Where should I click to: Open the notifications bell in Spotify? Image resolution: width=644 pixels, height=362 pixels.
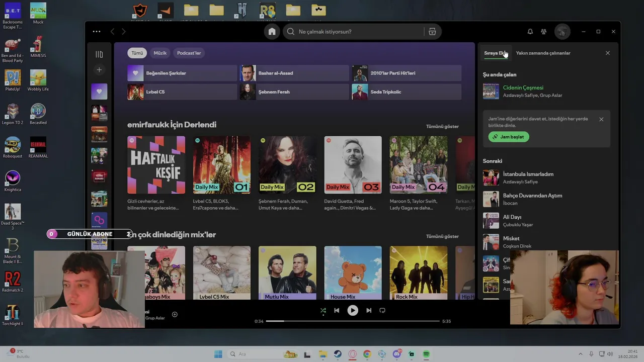click(x=530, y=32)
